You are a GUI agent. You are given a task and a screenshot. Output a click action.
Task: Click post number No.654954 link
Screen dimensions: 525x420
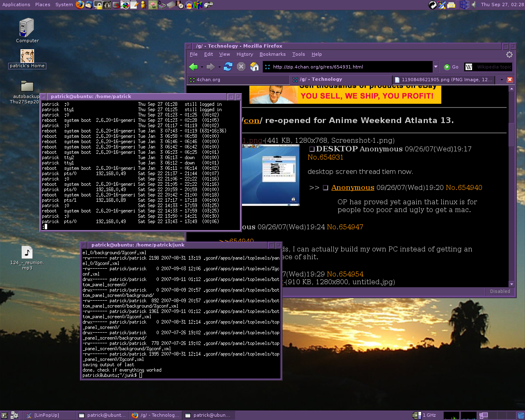coord(345,274)
